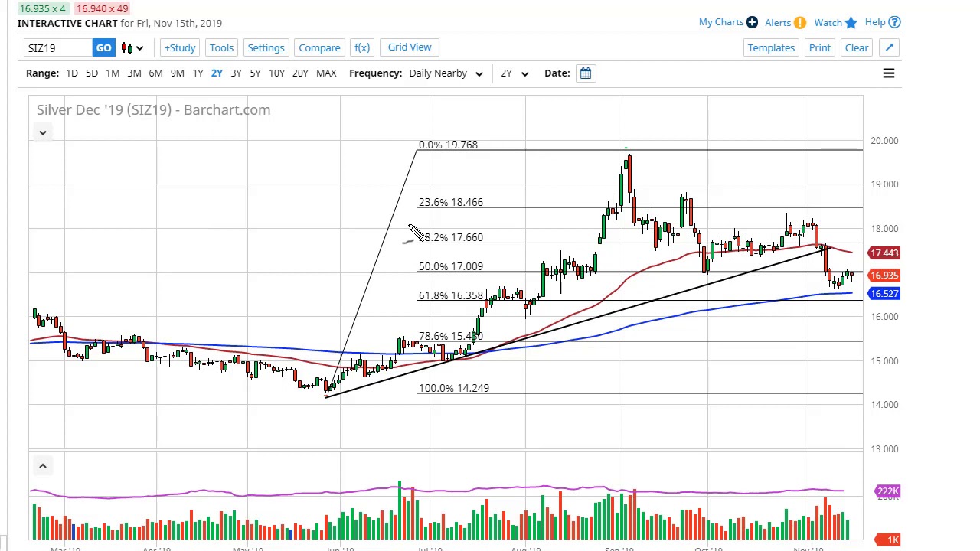Open the Date calendar picker

pos(586,73)
